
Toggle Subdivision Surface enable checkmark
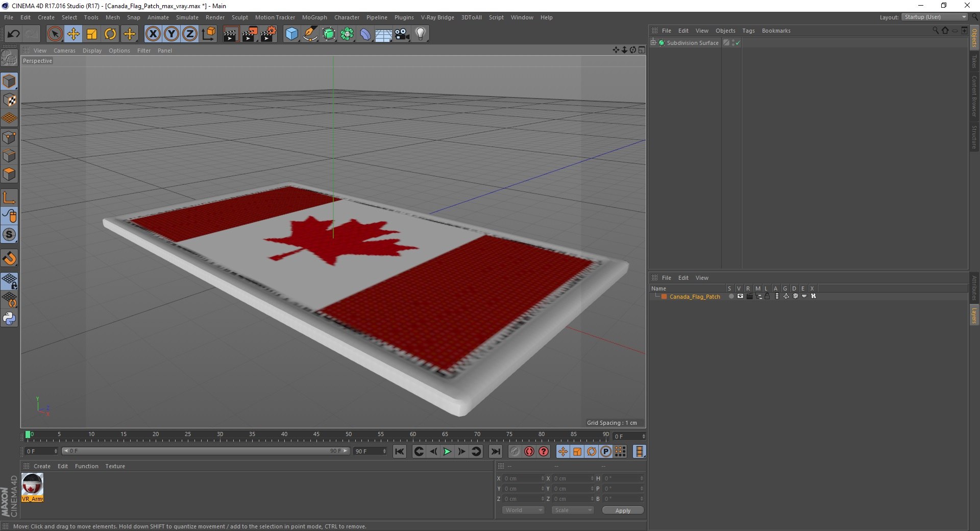(x=738, y=43)
